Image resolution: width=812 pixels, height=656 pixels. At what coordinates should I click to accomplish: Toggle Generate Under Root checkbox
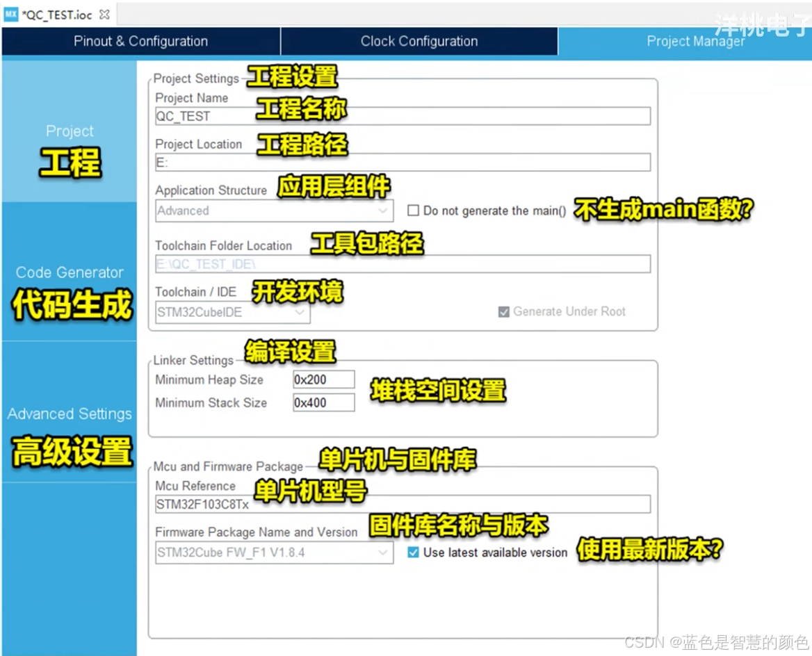(503, 312)
